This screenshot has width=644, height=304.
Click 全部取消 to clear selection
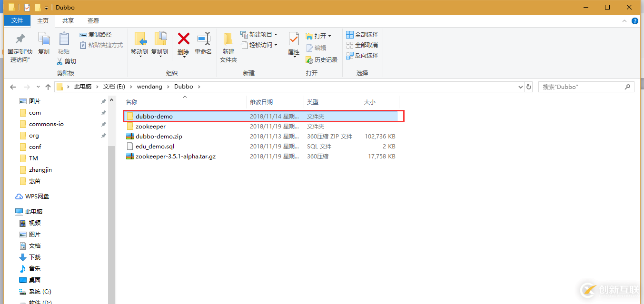coord(362,45)
